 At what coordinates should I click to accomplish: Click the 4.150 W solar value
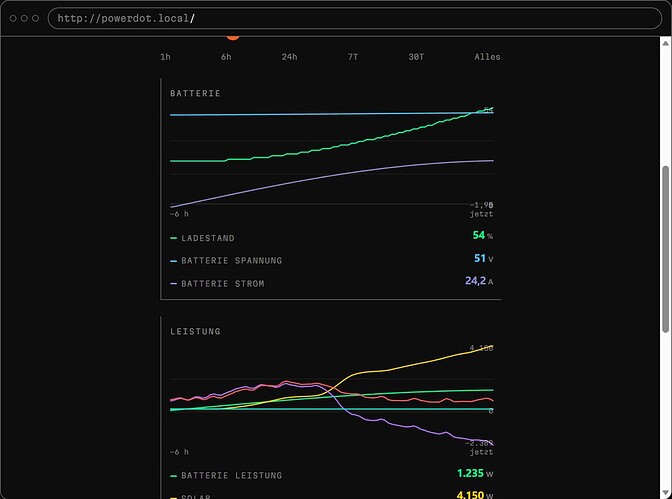475,495
